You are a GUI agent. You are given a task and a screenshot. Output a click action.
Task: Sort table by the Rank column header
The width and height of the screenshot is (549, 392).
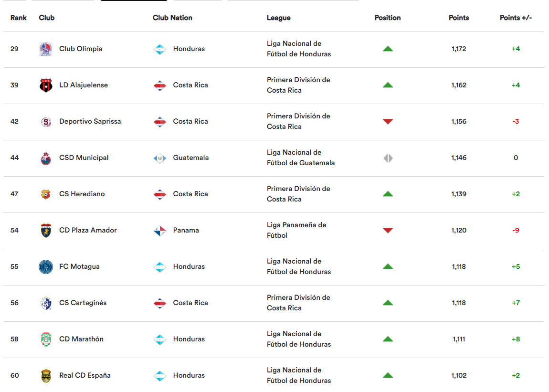pos(19,18)
